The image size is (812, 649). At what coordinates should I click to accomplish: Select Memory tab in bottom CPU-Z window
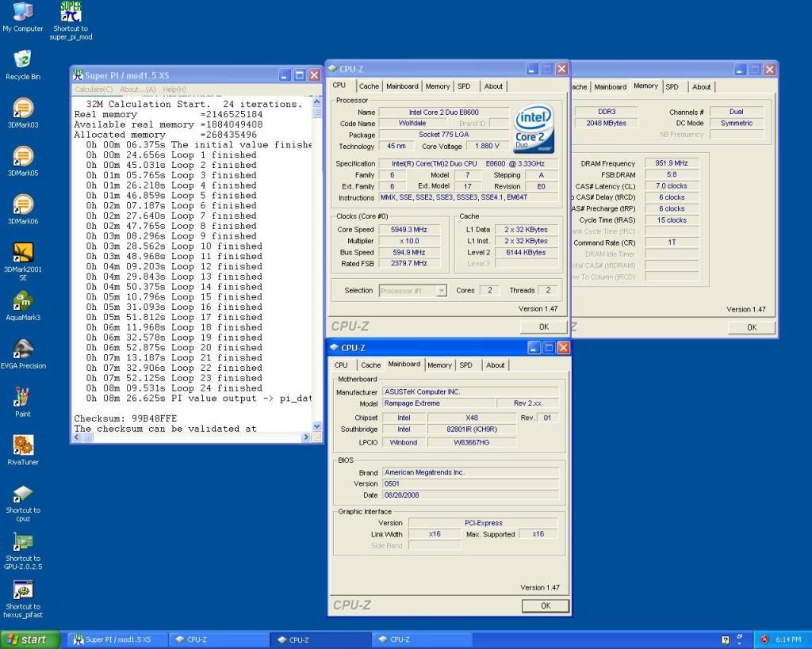click(x=439, y=365)
